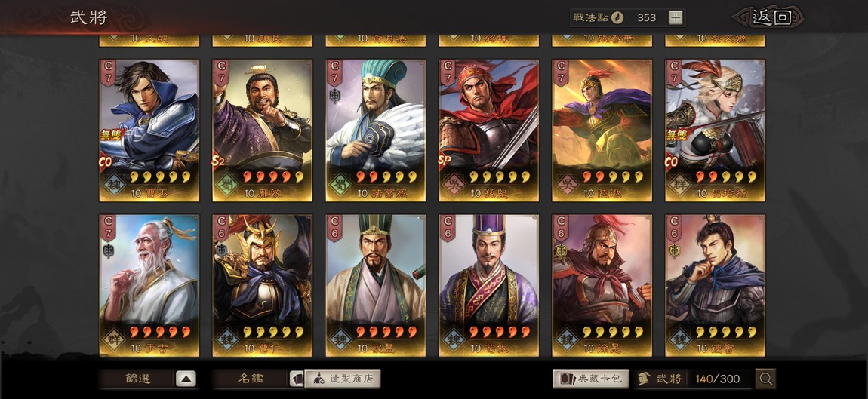Click the 群 faction badge on 于吉 card
The width and height of the screenshot is (868, 399).
(x=115, y=339)
